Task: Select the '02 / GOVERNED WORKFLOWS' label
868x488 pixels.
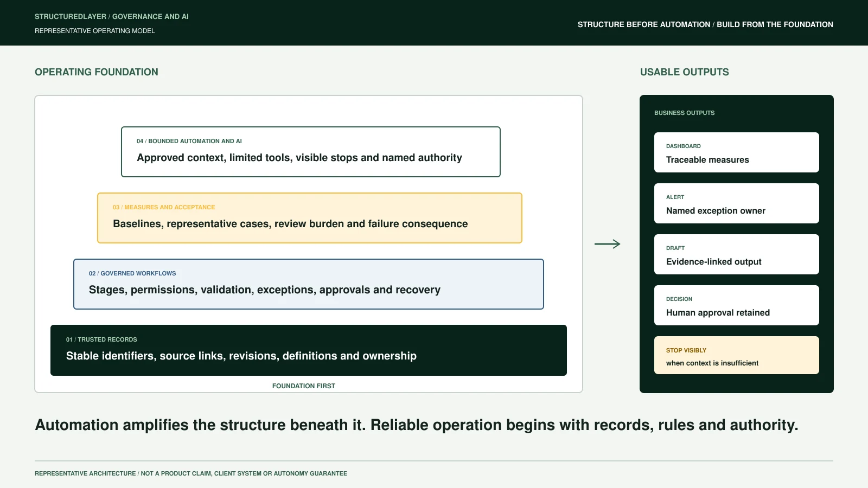Action: pyautogui.click(x=132, y=273)
